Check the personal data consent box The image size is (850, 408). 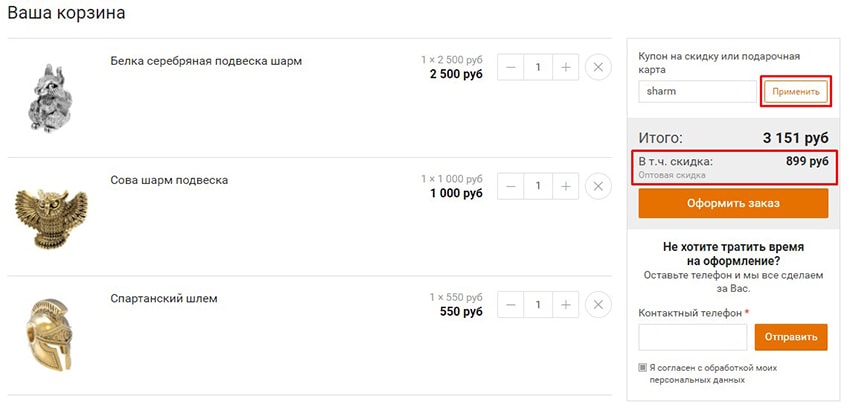point(643,368)
